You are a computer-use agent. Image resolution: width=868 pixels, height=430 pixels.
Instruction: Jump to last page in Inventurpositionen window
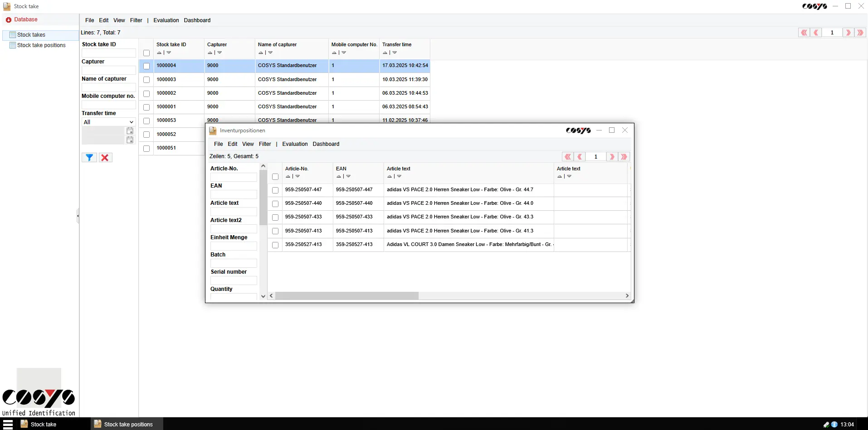[x=624, y=157]
